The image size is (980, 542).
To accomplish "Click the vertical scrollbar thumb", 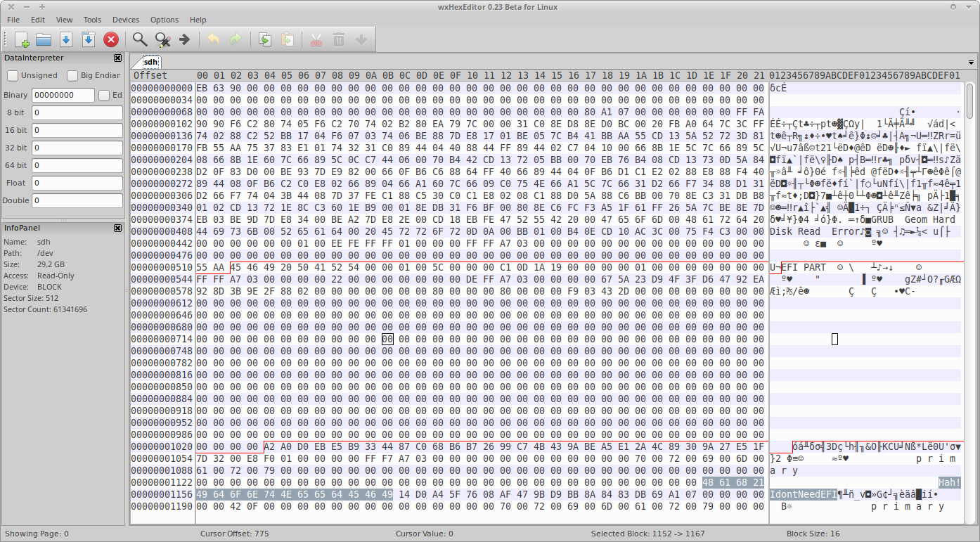I will coord(970,102).
